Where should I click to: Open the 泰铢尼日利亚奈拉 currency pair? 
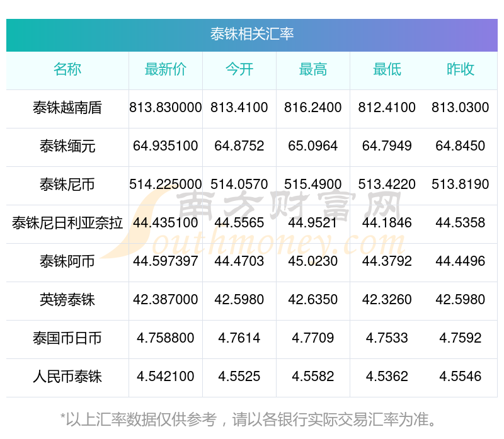67,223
